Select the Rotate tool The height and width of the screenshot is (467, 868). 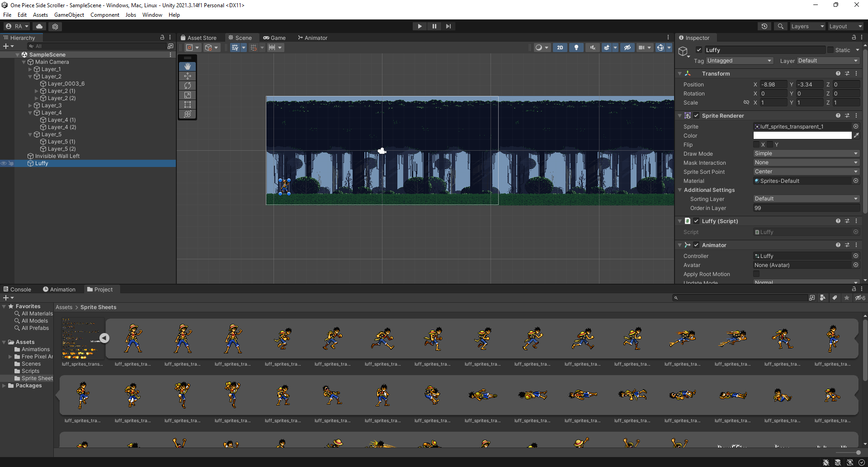coord(188,86)
